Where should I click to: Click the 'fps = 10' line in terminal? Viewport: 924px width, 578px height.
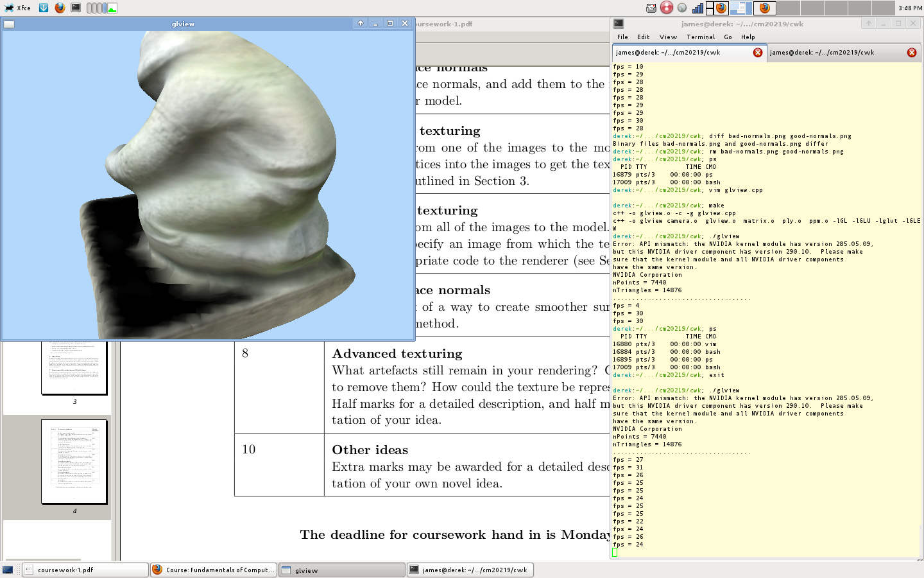628,67
